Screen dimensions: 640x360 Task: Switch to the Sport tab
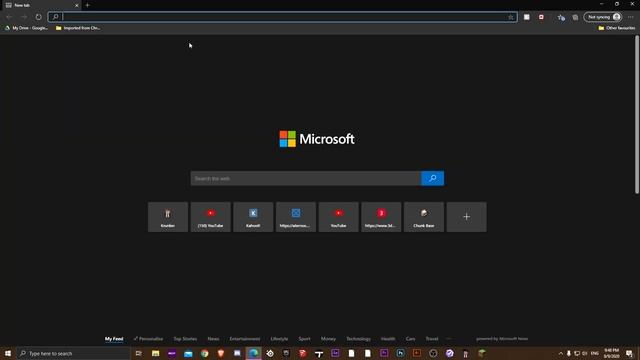point(304,339)
